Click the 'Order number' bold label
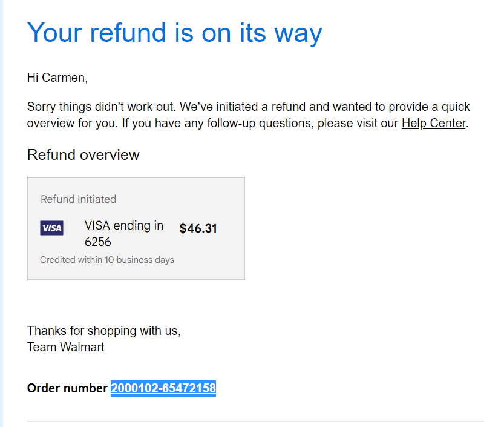504x427 pixels. 67,388
